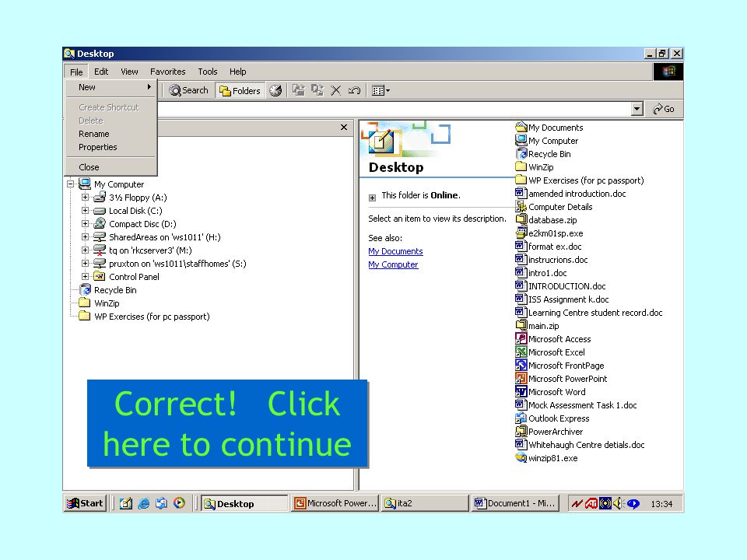
Task: Expand the 'This folder is Online' plus box
Action: click(x=373, y=198)
